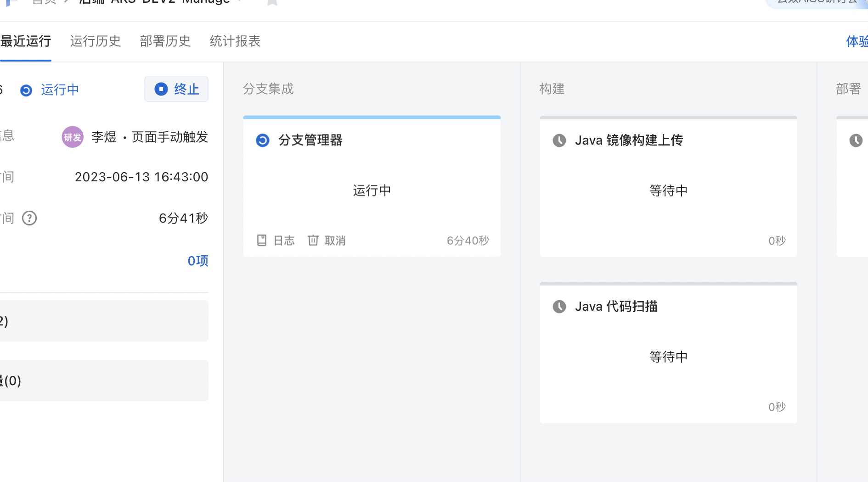
Task: Click the blue 运行中 status icon in left panel
Action: click(26, 90)
